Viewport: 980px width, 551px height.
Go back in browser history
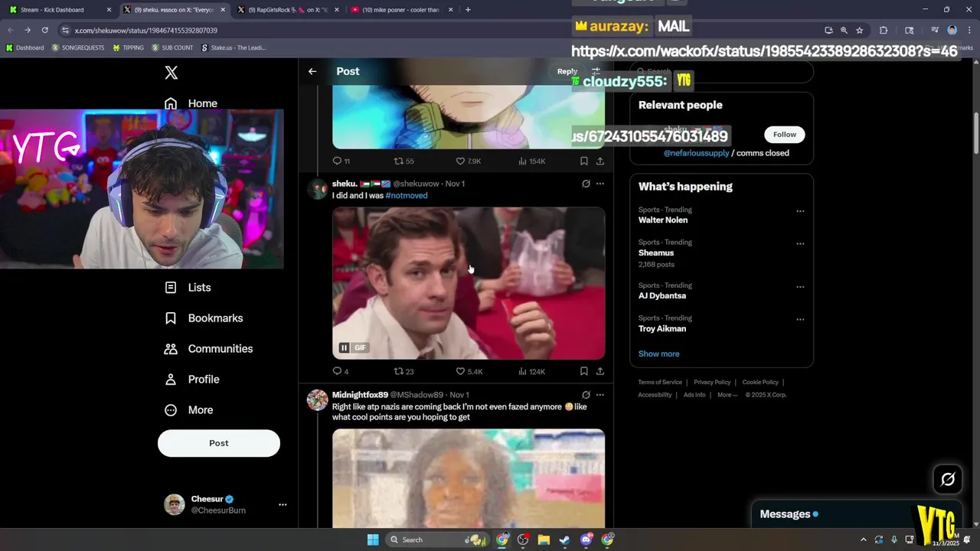pos(11,30)
